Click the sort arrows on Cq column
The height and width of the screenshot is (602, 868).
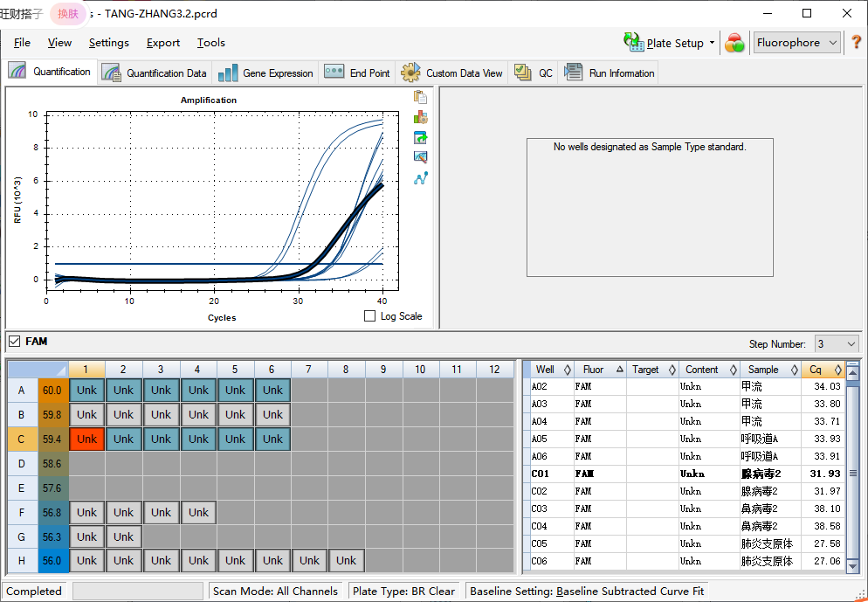(x=838, y=370)
